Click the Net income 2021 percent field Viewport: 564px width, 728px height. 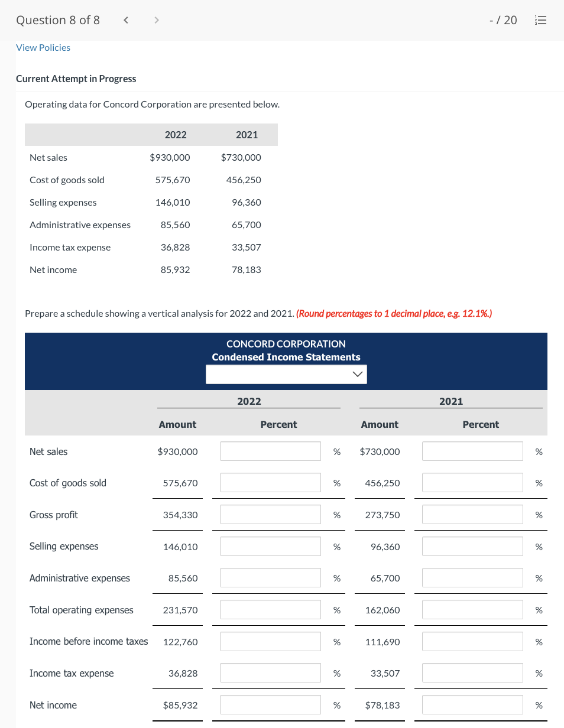tap(472, 704)
